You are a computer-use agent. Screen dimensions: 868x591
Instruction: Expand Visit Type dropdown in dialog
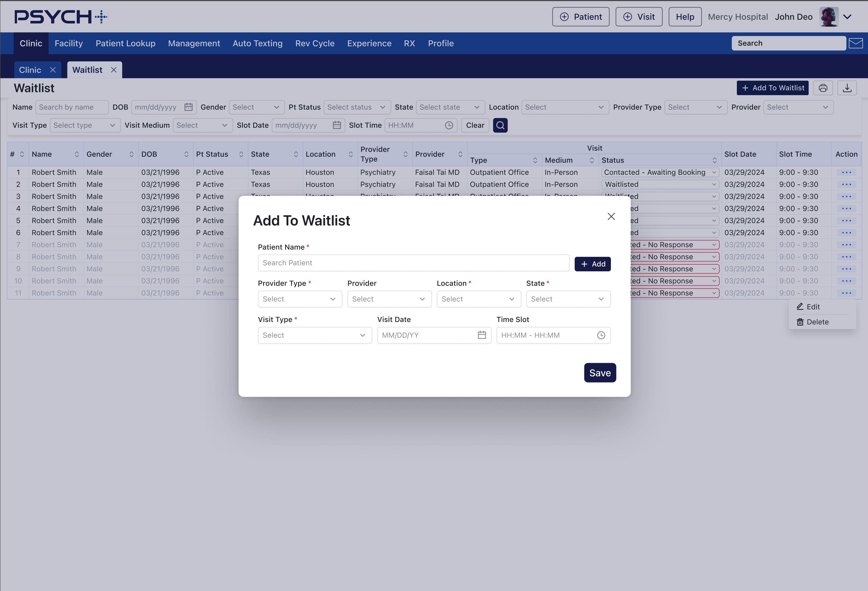(314, 335)
